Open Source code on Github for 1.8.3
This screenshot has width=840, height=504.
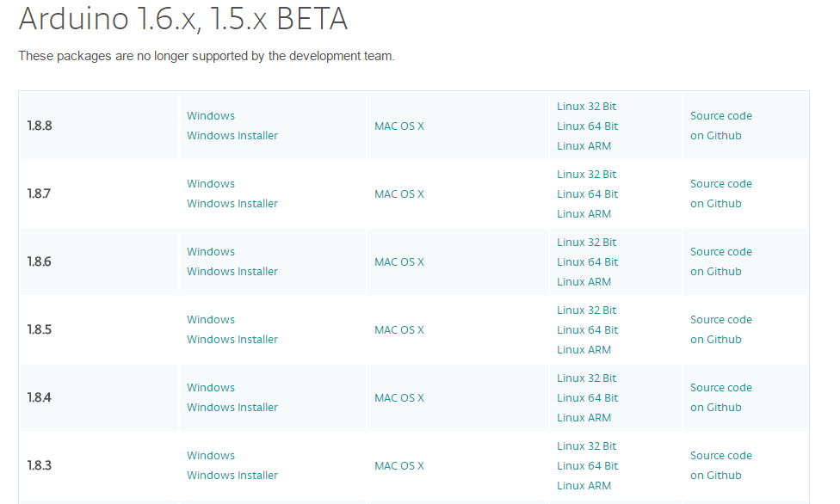tap(721, 465)
